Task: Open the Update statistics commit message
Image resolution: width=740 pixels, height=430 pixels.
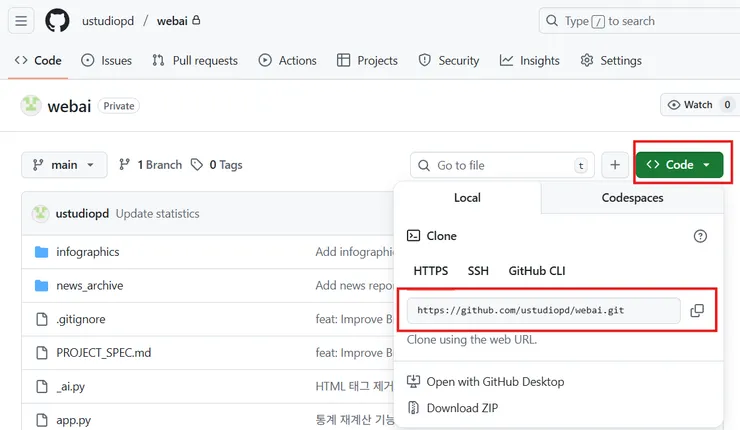Action: click(158, 214)
